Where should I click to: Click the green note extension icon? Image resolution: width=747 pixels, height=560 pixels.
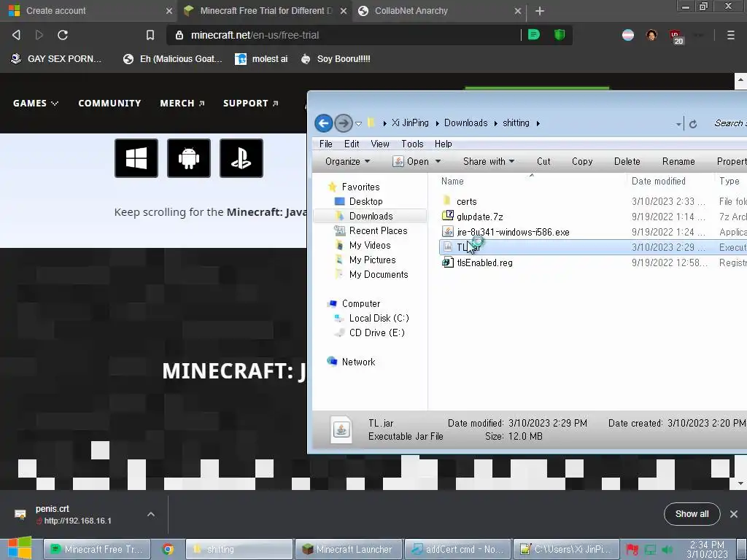(x=534, y=35)
